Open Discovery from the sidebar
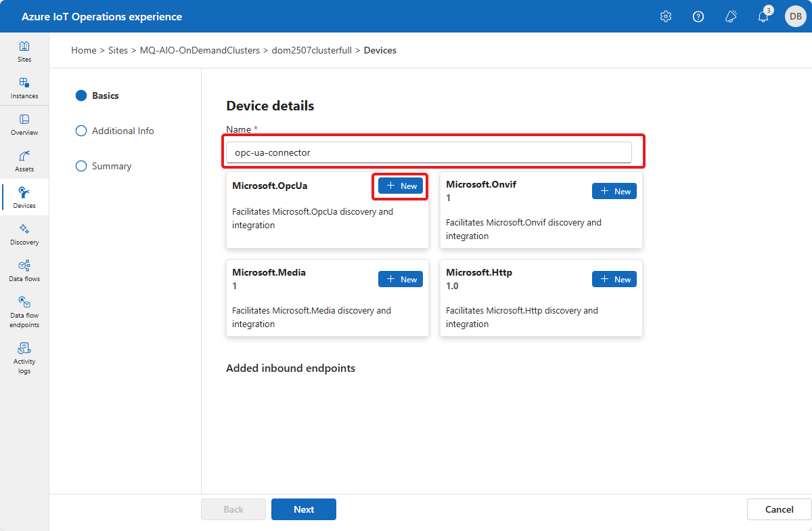 point(24,234)
